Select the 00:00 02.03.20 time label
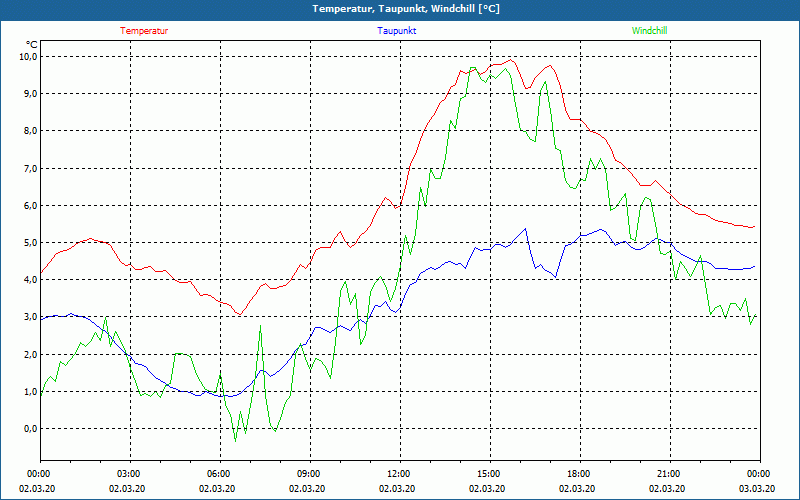The width and height of the screenshot is (800, 500). tap(37, 481)
